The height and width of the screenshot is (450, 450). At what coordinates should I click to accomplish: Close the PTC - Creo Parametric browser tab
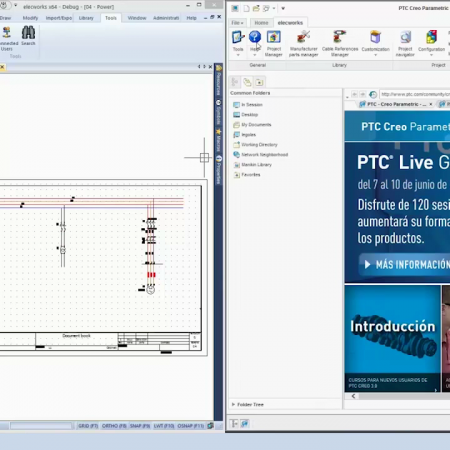(x=431, y=104)
